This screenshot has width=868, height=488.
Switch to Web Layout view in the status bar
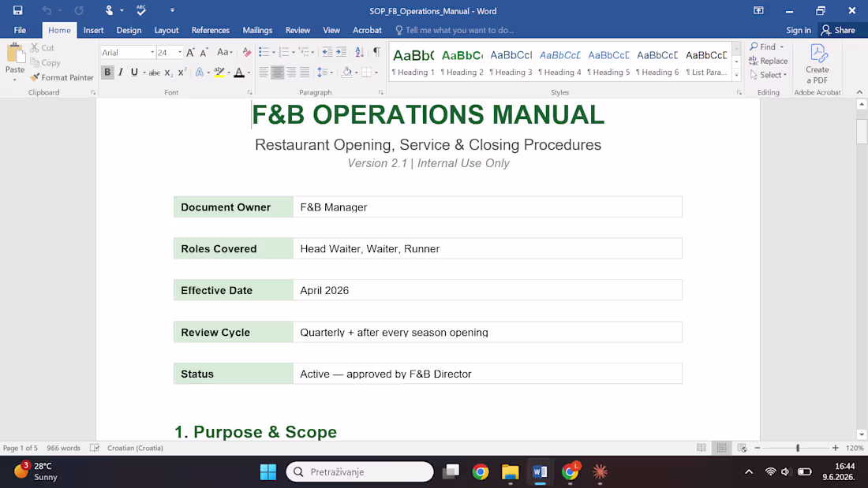[742, 448]
